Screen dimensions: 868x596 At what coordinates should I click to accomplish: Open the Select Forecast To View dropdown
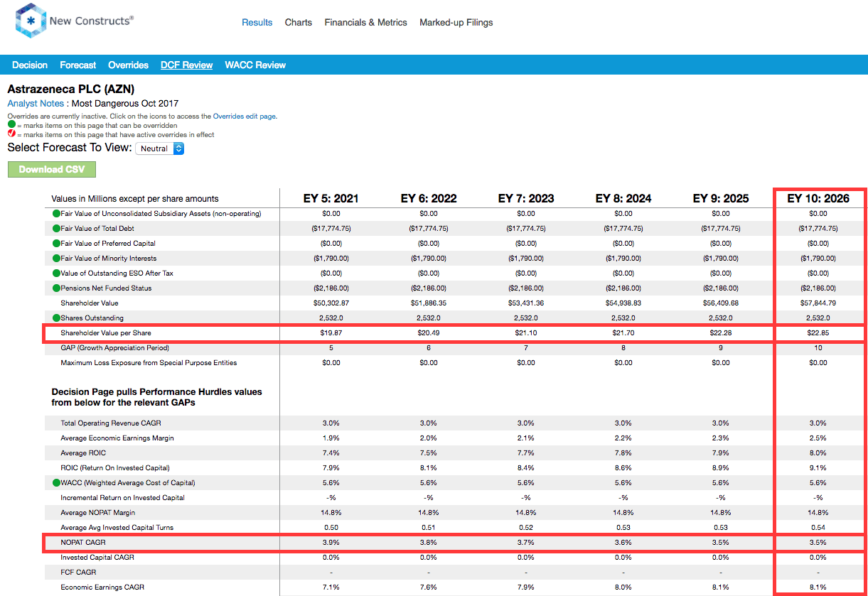(x=160, y=148)
